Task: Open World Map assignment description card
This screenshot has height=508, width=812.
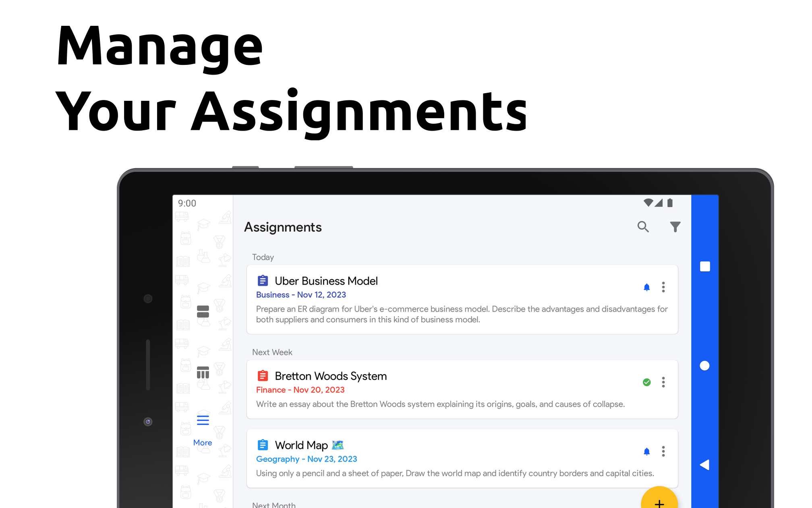Action: (454, 473)
